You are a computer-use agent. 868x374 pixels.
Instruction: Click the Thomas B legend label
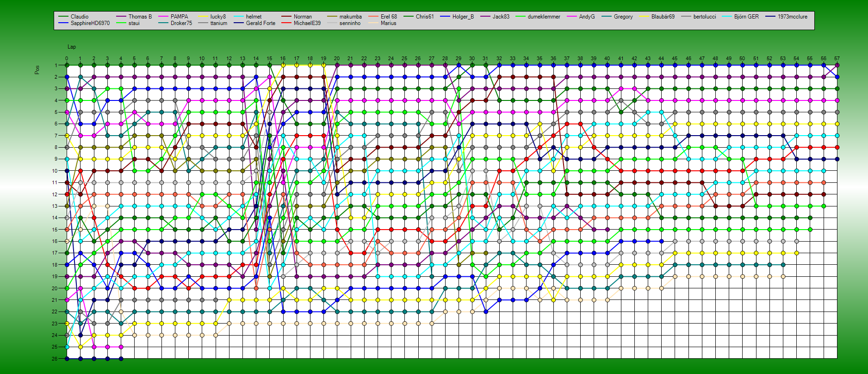[x=140, y=17]
